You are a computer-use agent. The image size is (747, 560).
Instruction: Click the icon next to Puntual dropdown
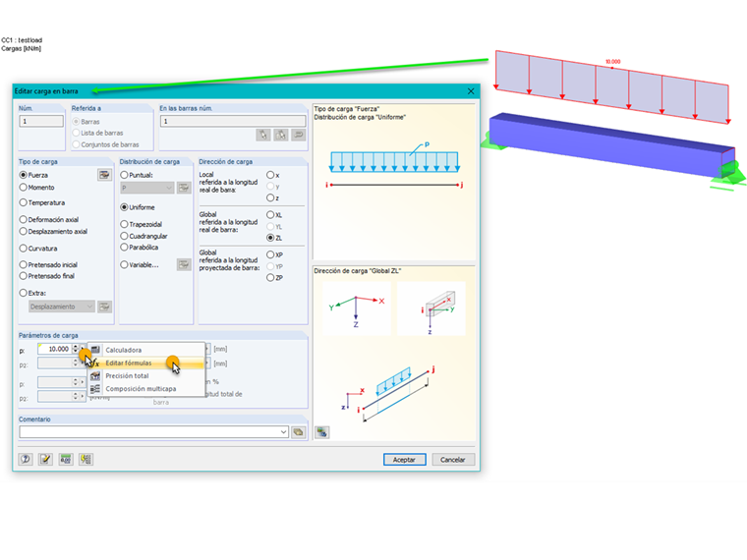coord(184,188)
